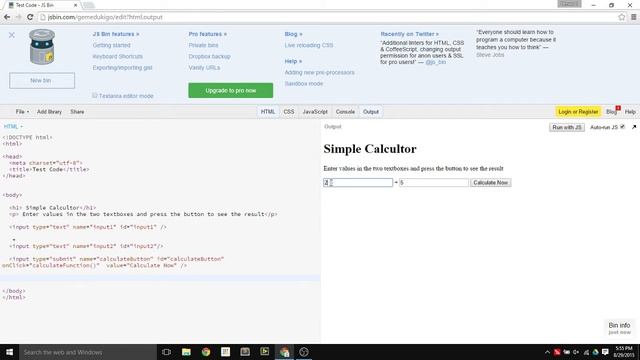The width and height of the screenshot is (640, 360).
Task: Toggle the Auto-run JS checkbox
Action: pyautogui.click(x=622, y=127)
